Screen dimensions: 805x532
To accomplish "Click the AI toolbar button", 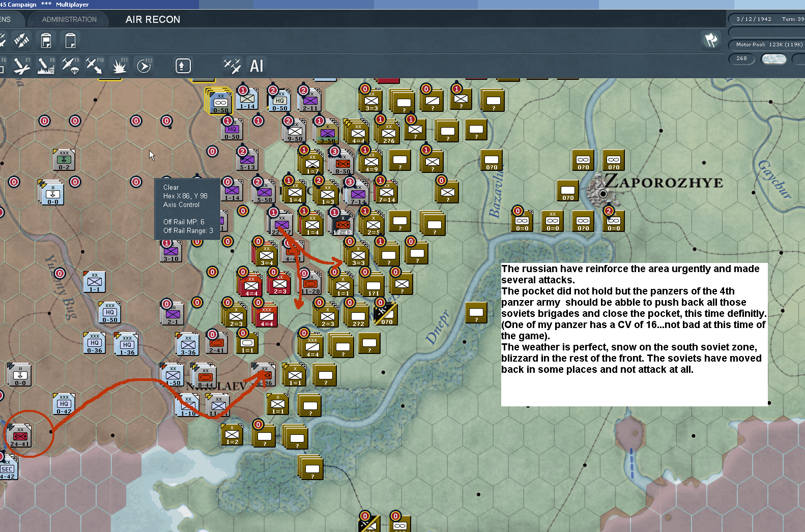I will pos(256,66).
